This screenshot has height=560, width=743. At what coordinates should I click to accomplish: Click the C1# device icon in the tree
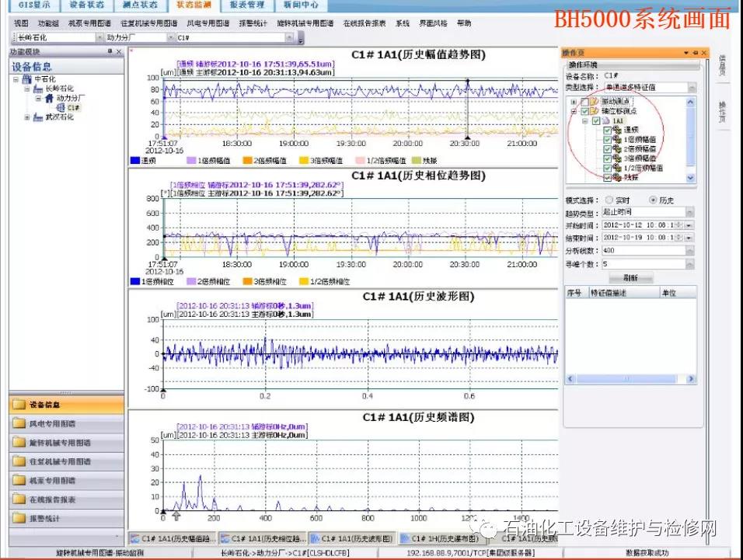[x=61, y=108]
